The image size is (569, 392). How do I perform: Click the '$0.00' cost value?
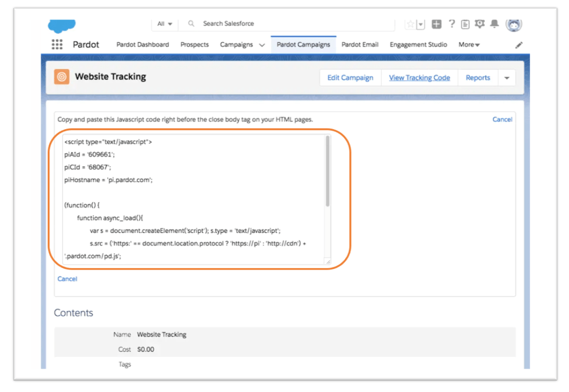[145, 349]
